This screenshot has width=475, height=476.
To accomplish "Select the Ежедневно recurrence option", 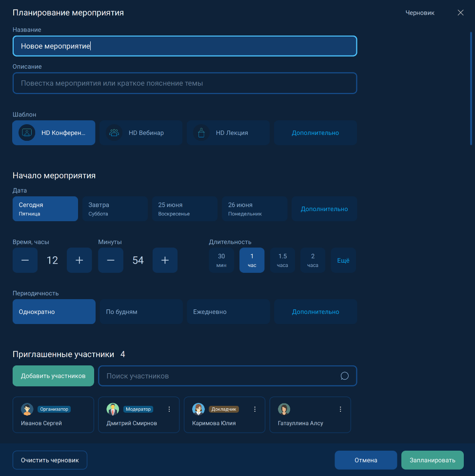I will pos(228,312).
